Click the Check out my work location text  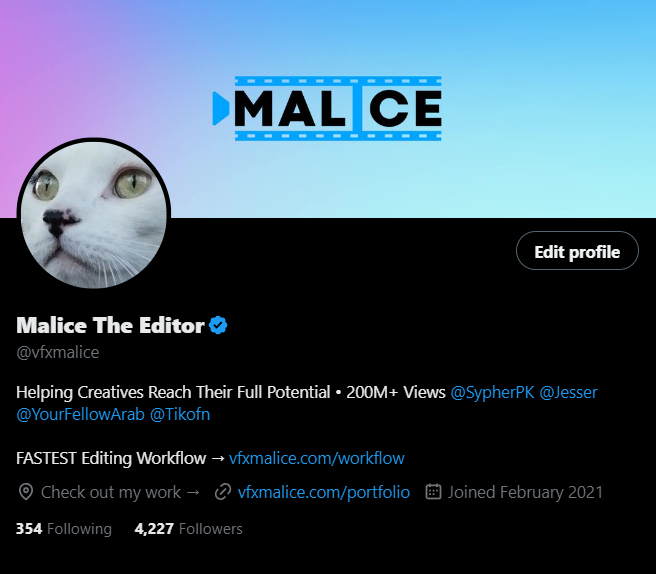[x=120, y=492]
